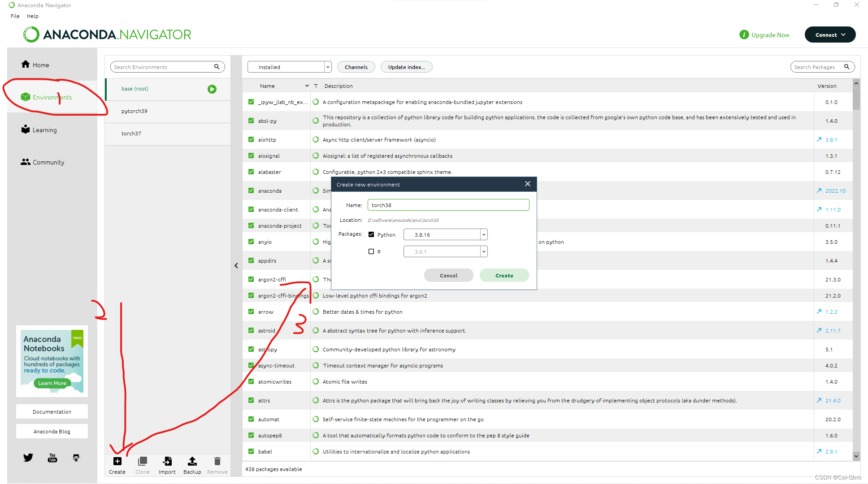Click the Channels button
The width and height of the screenshot is (868, 484).
pos(356,67)
